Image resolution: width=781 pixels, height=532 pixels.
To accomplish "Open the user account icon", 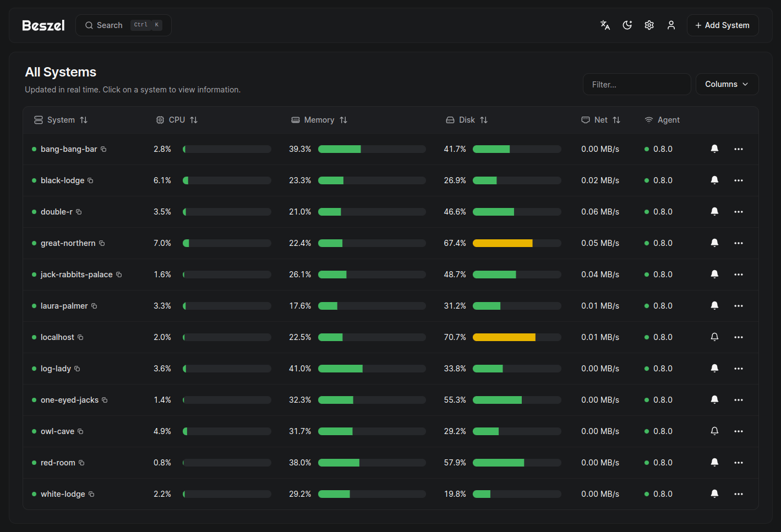I will 671,25.
